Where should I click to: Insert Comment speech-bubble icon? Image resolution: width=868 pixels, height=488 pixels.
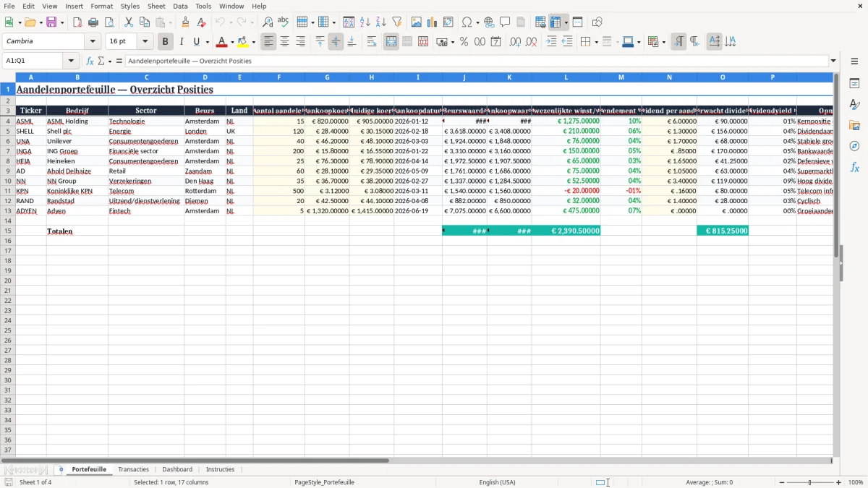(x=505, y=22)
